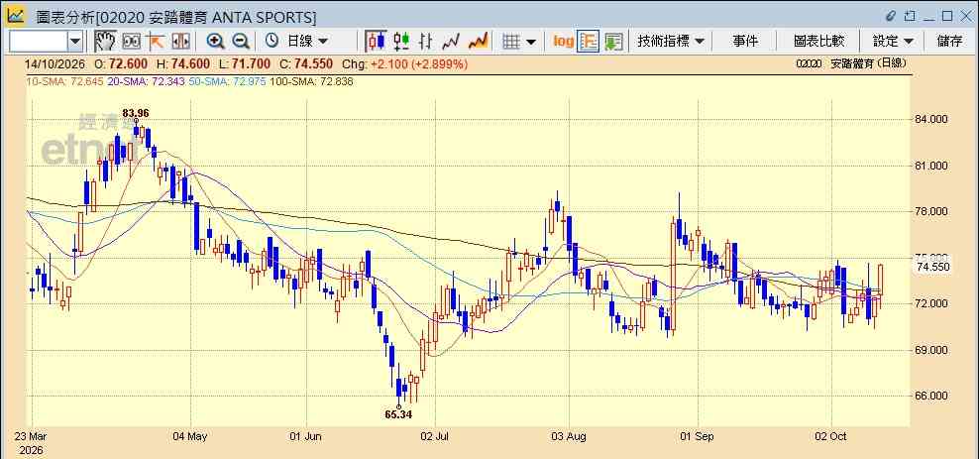Zoom in on the chart

click(216, 42)
